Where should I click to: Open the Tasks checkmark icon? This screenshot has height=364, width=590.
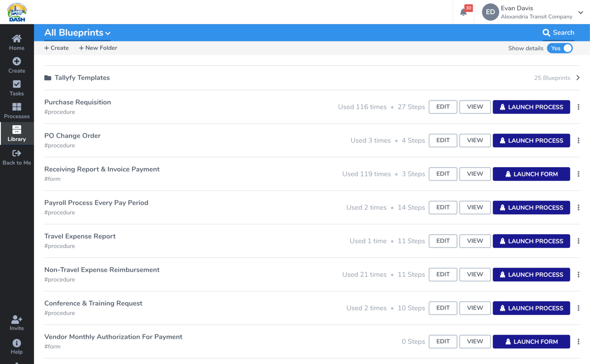(17, 84)
